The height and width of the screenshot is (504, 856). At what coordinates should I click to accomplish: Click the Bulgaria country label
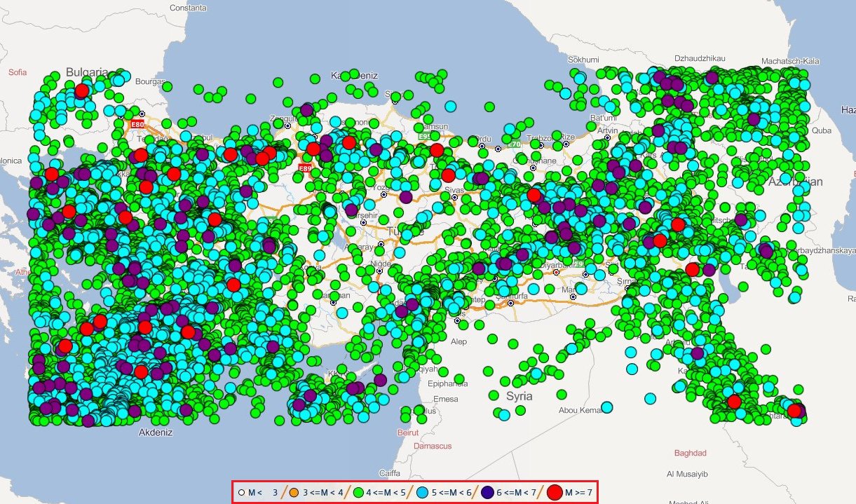pos(87,72)
